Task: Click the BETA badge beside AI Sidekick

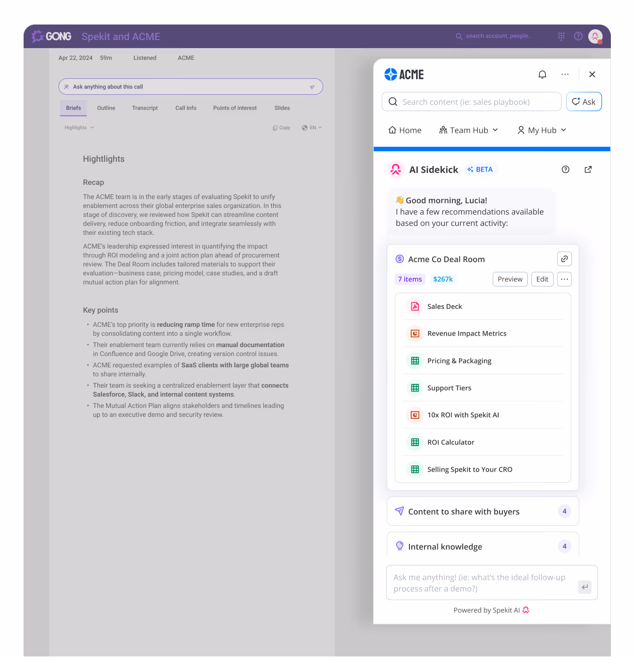Action: pos(480,169)
